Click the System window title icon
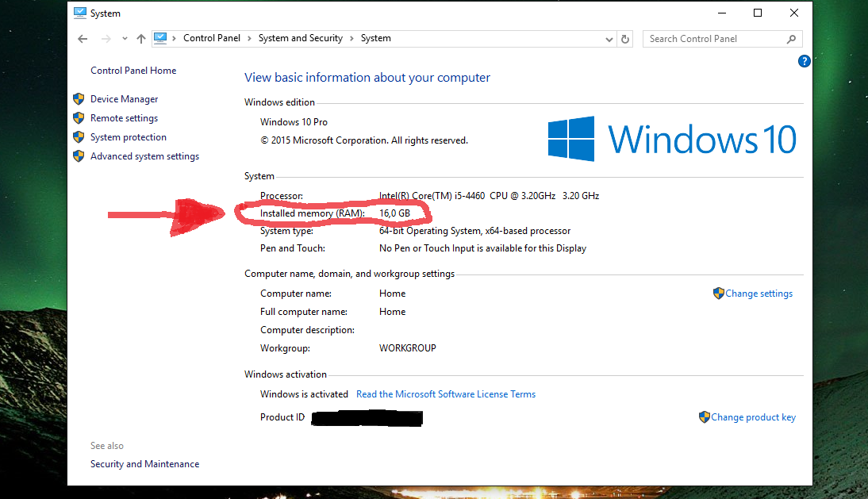Viewport: 868px width, 499px height. (x=80, y=13)
